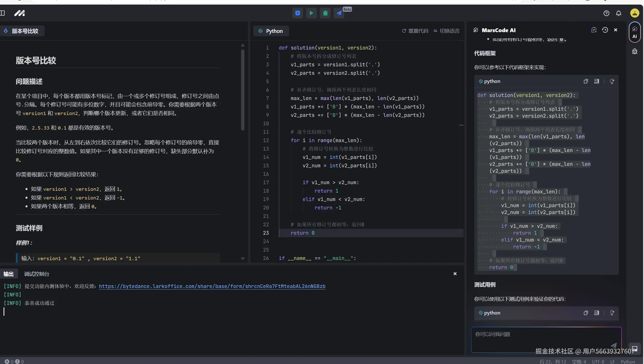
Task: Click the blue plus toolbar icon
Action: point(297,13)
